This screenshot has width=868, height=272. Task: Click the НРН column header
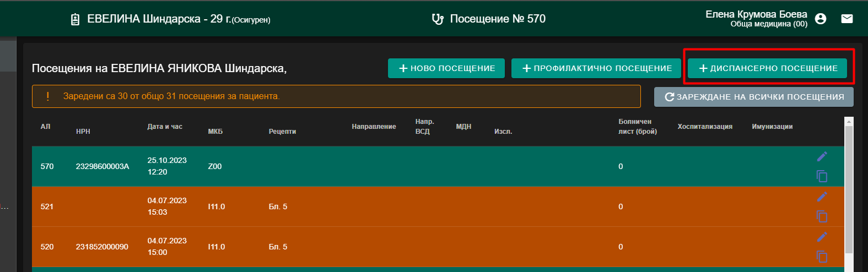[83, 132]
